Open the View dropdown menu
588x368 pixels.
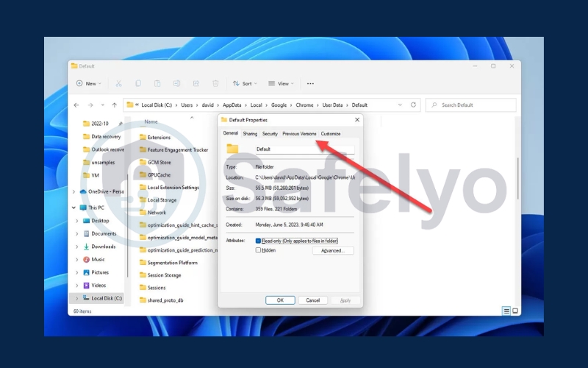(x=281, y=83)
